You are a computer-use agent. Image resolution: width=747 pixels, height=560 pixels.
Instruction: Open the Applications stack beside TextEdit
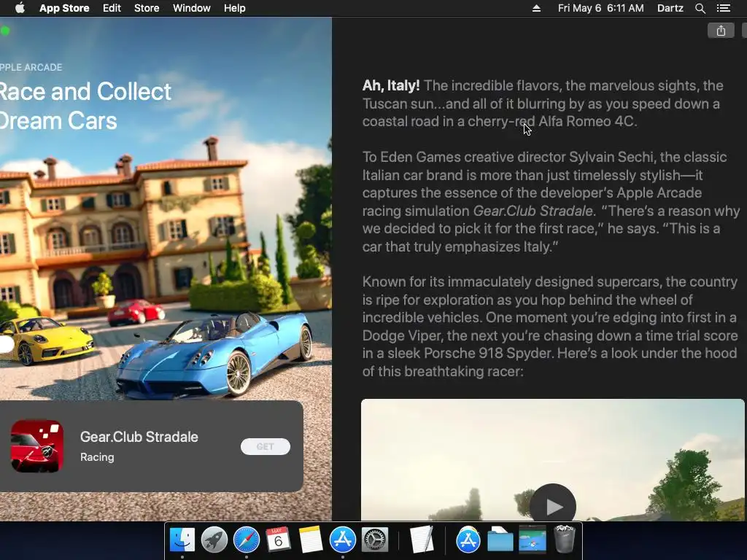point(468,540)
